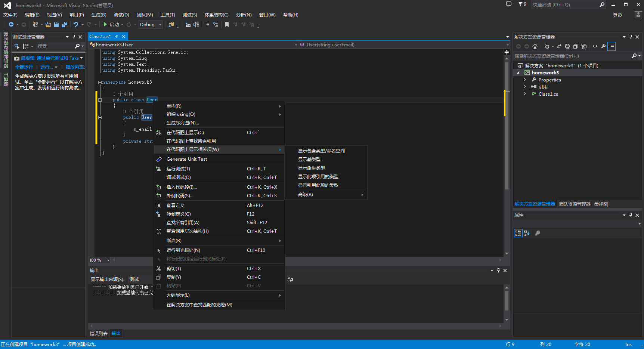Image resolution: width=644 pixels, height=349 pixels.
Task: Click the comment-out lines toolbar icon
Action: (207, 25)
